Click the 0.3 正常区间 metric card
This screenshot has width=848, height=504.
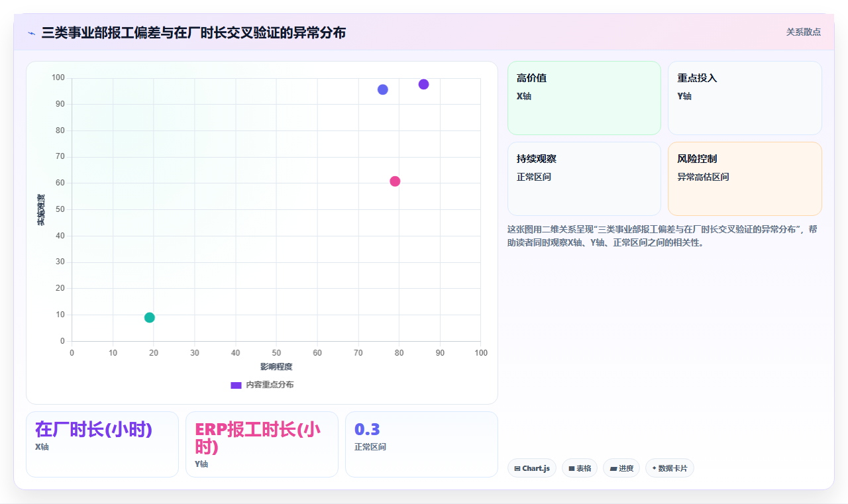pyautogui.click(x=421, y=444)
